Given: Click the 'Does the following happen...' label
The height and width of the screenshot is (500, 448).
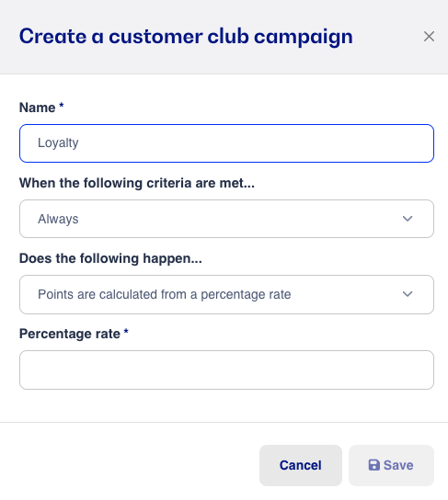Looking at the screenshot, I should click(110, 258).
